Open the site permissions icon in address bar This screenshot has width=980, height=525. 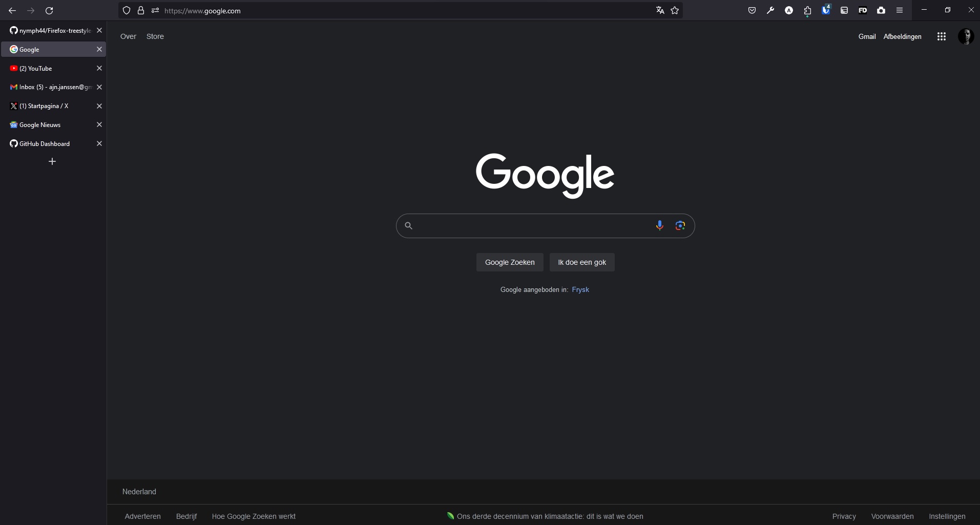[155, 10]
